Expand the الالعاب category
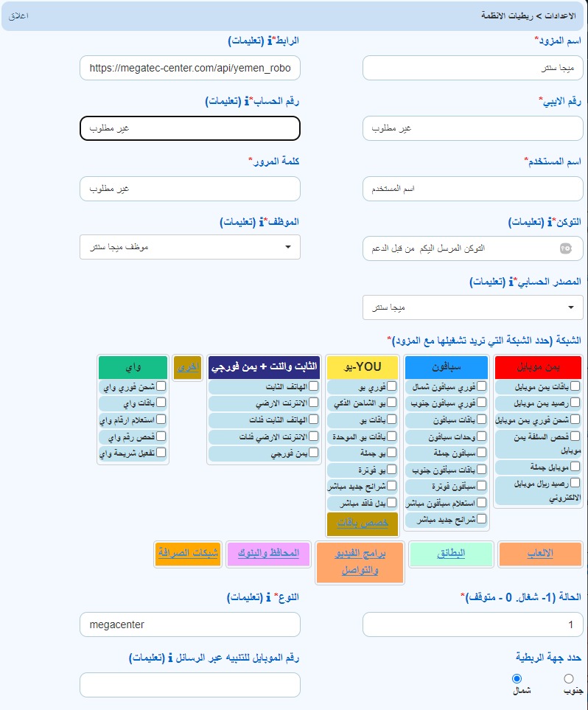The width and height of the screenshot is (588, 710). point(540,554)
